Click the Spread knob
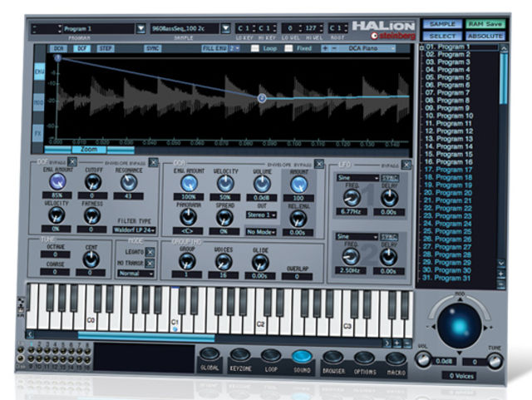 [224, 218]
